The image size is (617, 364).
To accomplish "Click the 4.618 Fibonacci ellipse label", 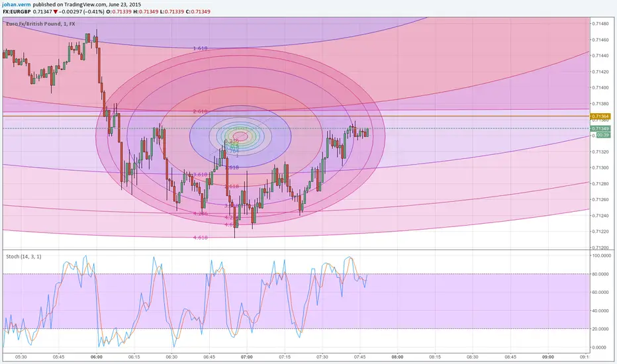I will coord(200,238).
